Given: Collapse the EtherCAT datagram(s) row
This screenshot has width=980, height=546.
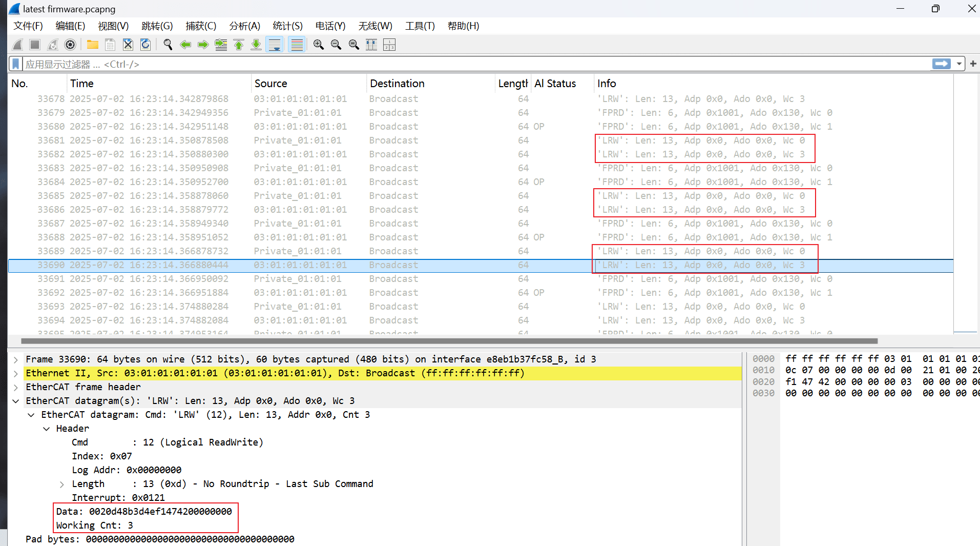Looking at the screenshot, I should click(16, 401).
